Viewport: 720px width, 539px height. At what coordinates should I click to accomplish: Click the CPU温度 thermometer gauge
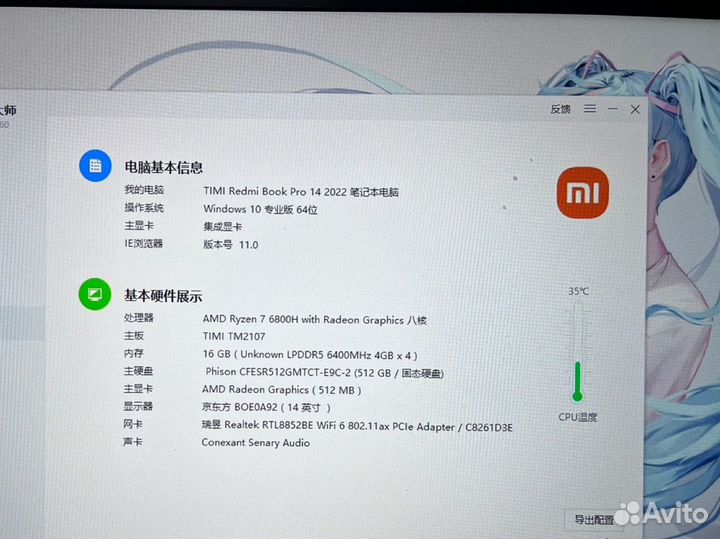coord(578,353)
